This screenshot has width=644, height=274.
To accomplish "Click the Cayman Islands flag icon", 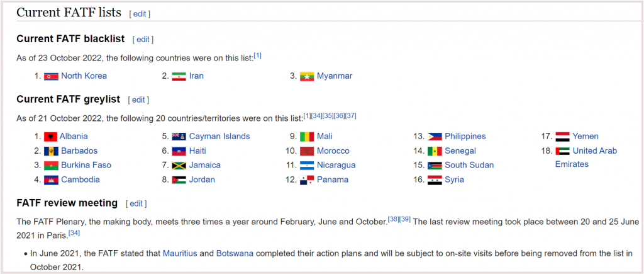I will tap(179, 137).
